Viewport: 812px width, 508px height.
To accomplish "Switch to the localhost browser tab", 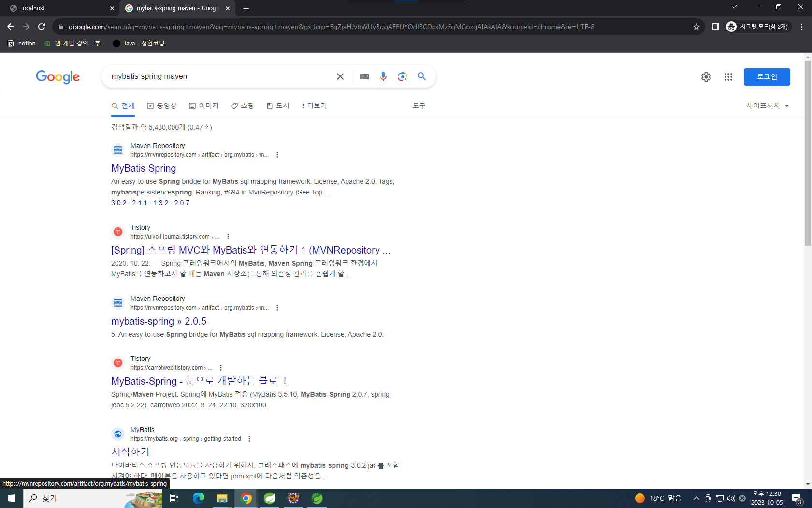I will tap(60, 8).
